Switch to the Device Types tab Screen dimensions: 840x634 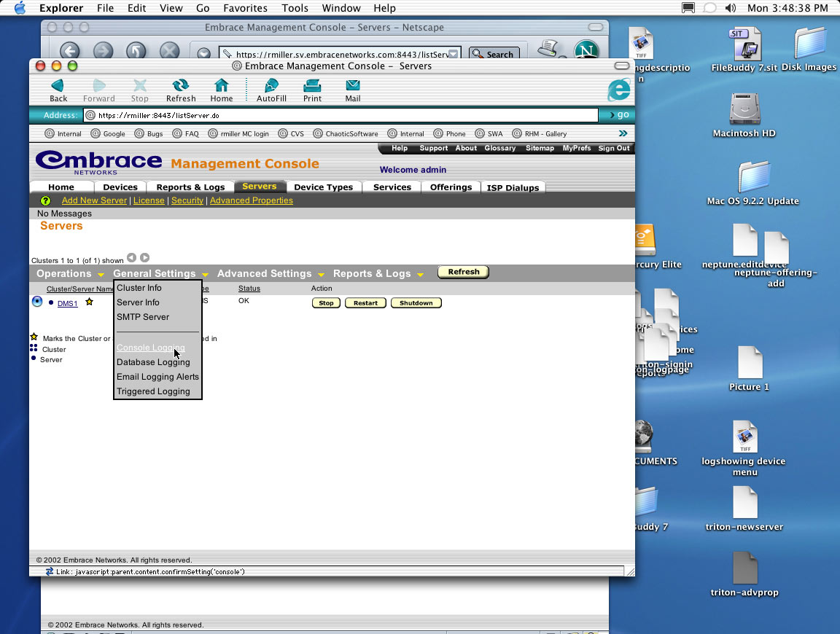(x=323, y=187)
